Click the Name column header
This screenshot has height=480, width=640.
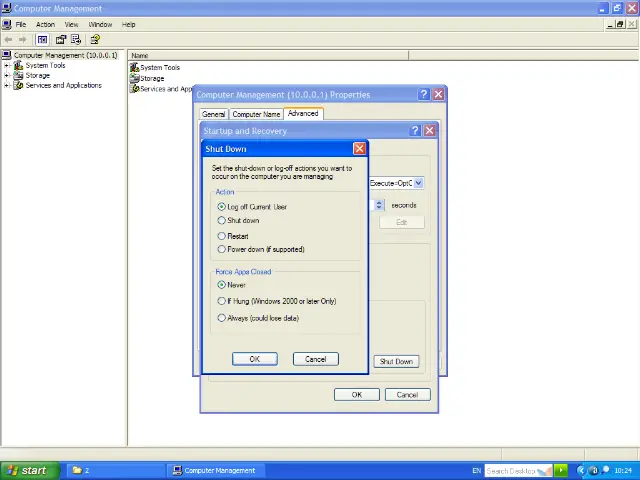(x=269, y=56)
